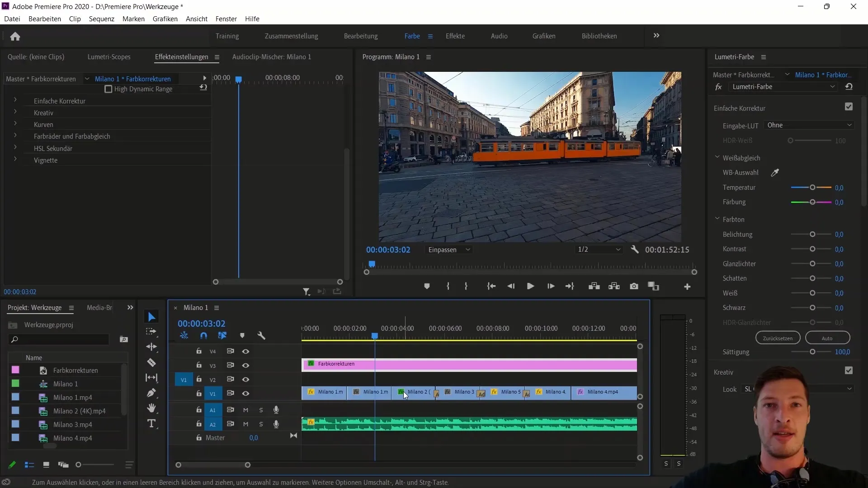Select the Ripple Edit tool
The height and width of the screenshot is (488, 868).
pos(151,347)
